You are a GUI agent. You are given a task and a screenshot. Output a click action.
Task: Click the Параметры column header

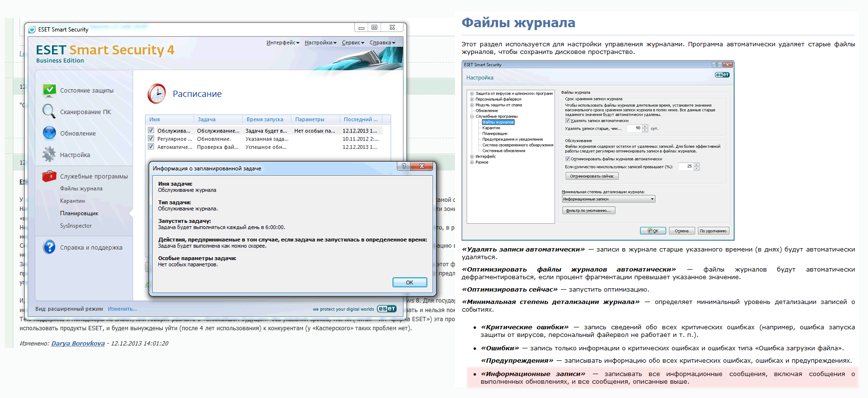(316, 119)
